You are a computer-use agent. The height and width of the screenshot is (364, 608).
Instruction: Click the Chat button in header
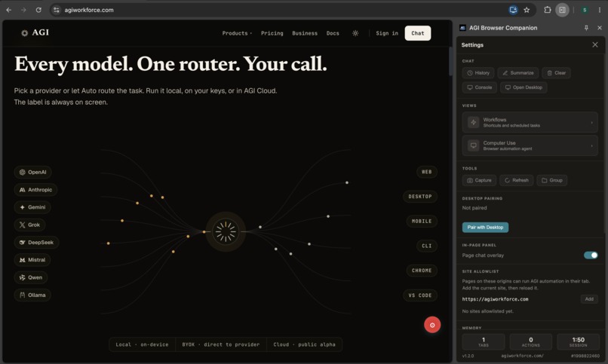(x=418, y=33)
